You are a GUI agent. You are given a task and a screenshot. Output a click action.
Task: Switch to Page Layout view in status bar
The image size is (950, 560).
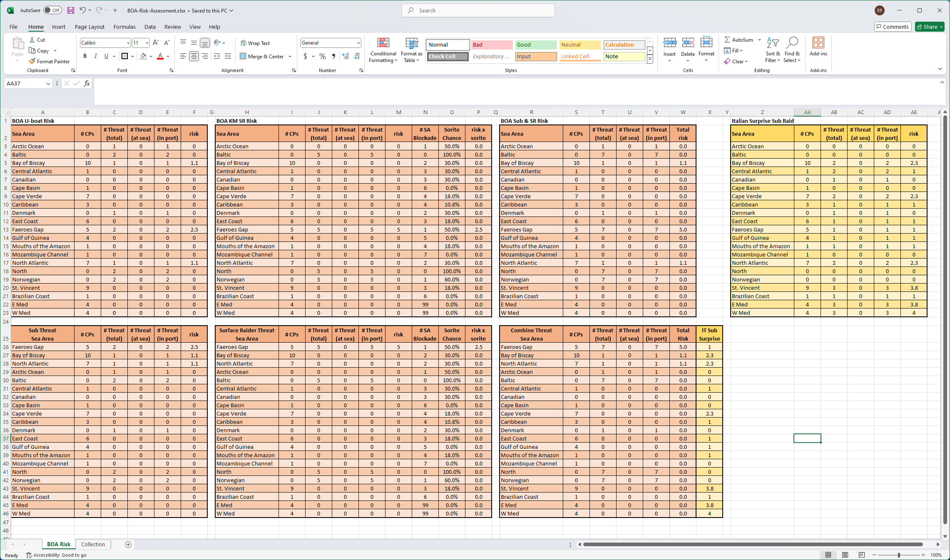845,555
